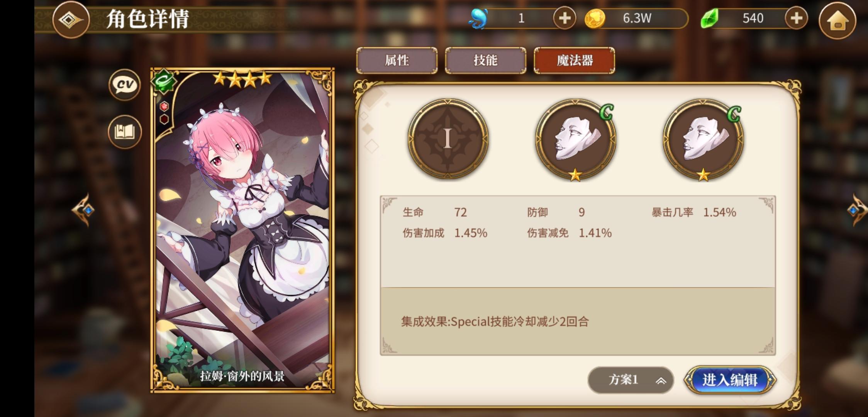Select the middle mask magic device

click(575, 139)
